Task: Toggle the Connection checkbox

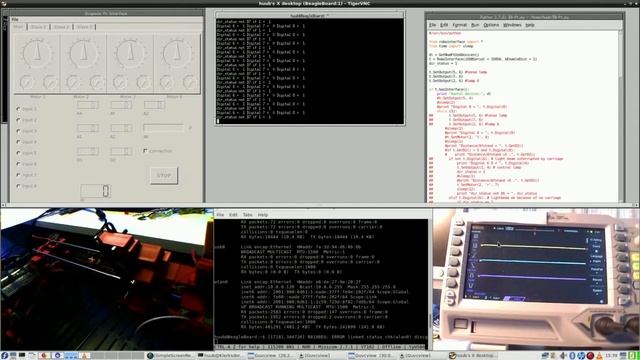Action: 145,151
